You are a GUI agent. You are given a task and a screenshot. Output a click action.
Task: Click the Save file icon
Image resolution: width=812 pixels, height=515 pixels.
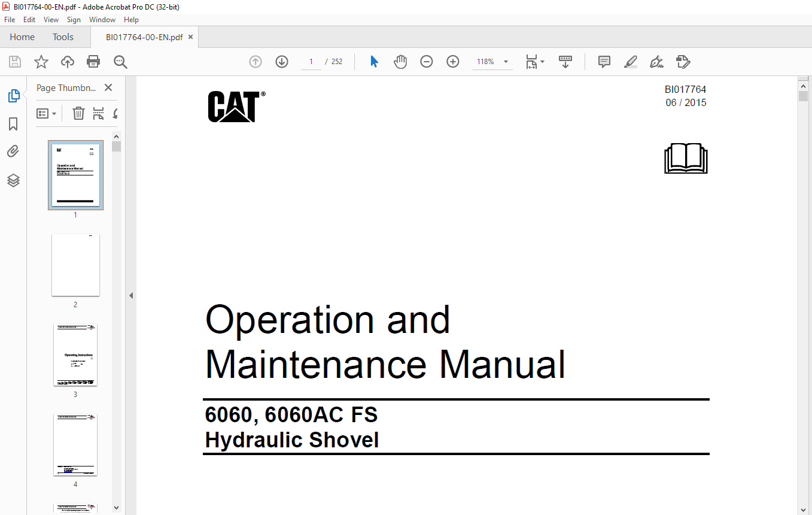click(15, 62)
